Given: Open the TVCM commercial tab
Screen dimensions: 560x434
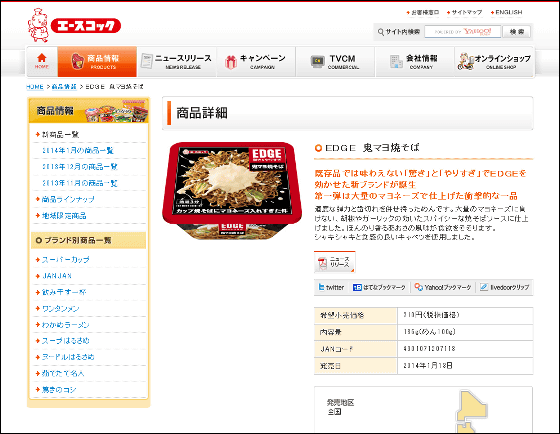Looking at the screenshot, I should click(335, 61).
